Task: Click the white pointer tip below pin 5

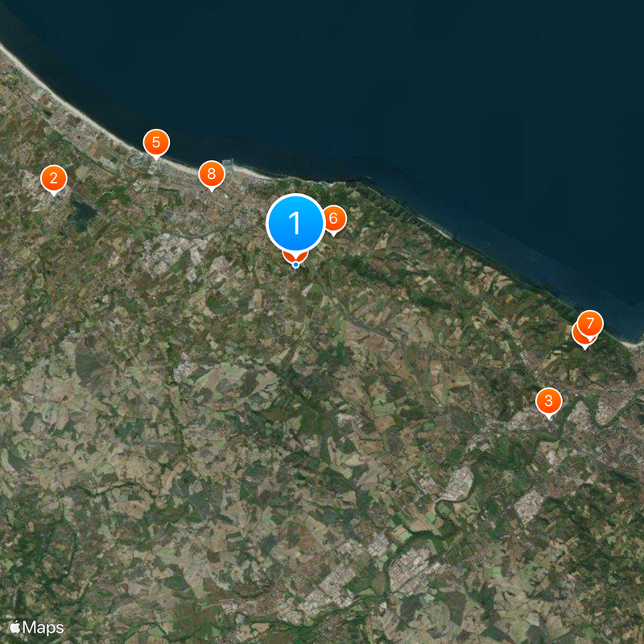Action: (x=156, y=159)
